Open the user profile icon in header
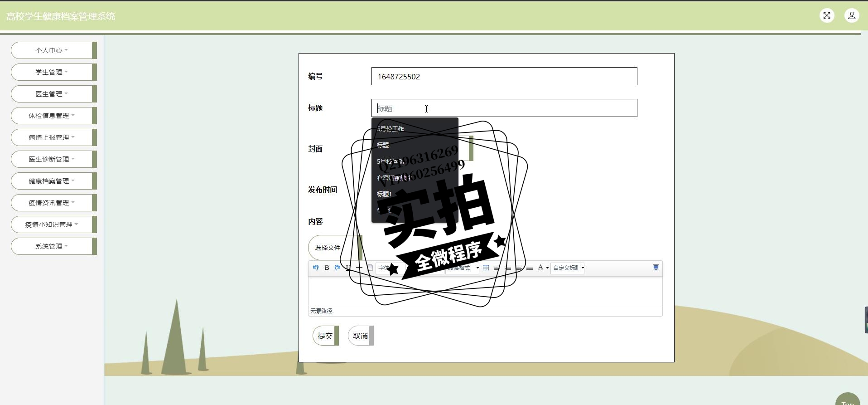 point(852,15)
